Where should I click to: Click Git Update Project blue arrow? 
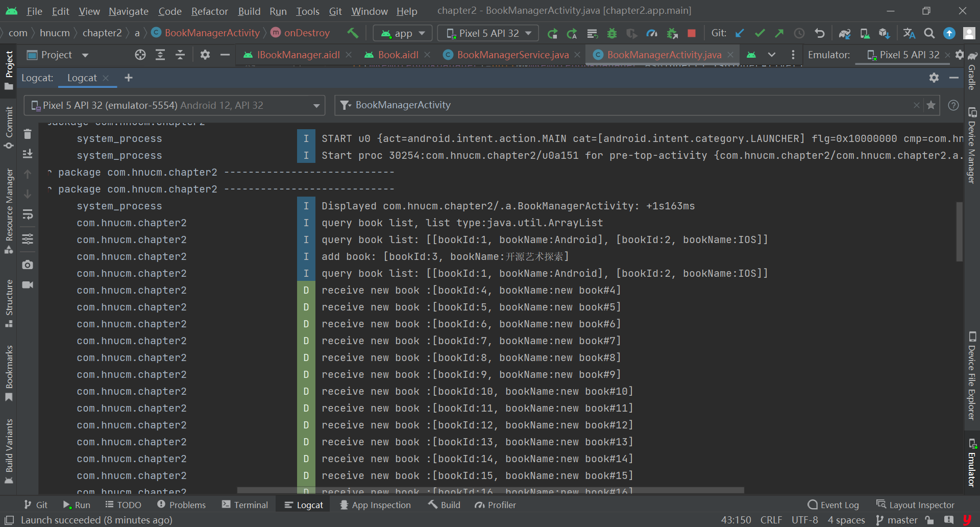(x=740, y=33)
